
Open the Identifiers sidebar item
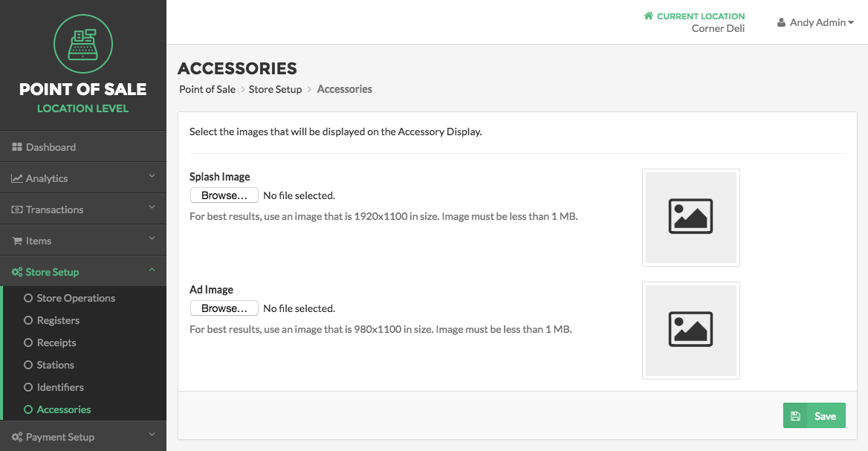(x=59, y=387)
